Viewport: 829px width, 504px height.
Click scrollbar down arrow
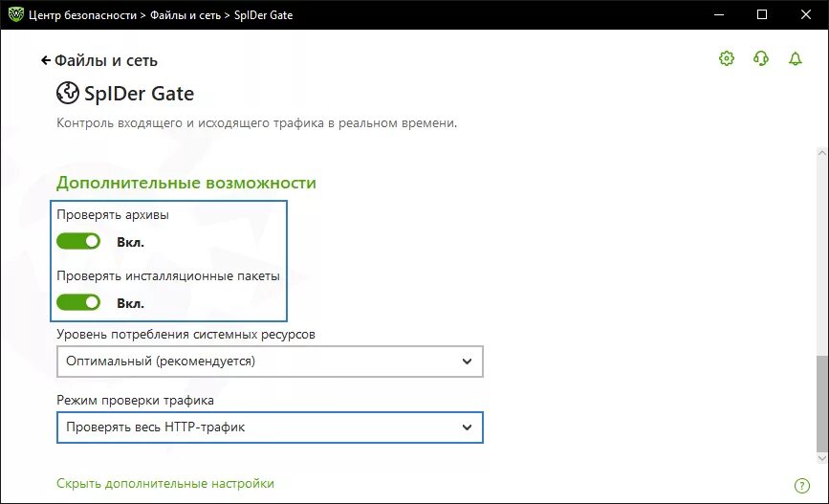click(x=821, y=458)
